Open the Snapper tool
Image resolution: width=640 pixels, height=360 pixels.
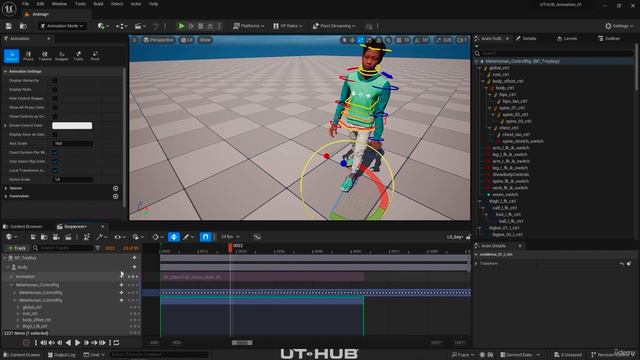[62, 56]
